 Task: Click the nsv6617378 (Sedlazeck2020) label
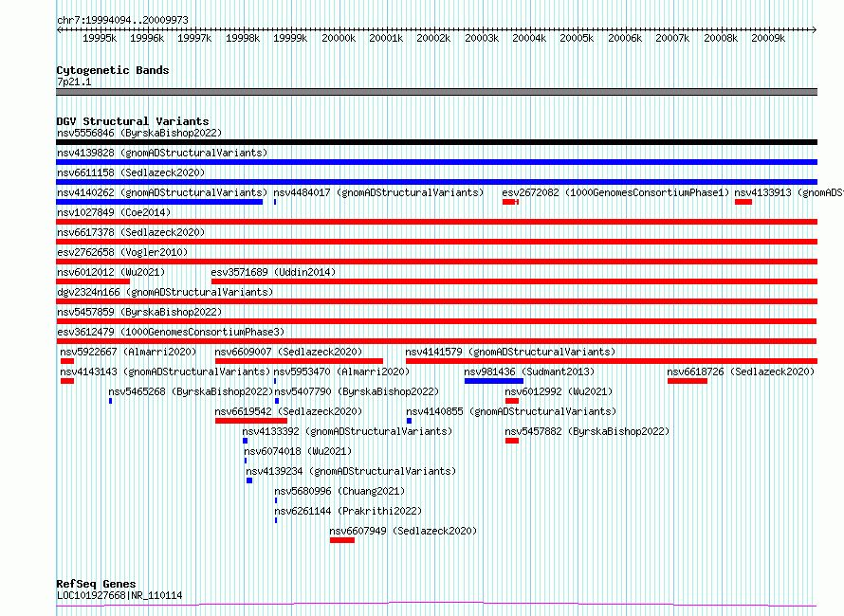(131, 232)
